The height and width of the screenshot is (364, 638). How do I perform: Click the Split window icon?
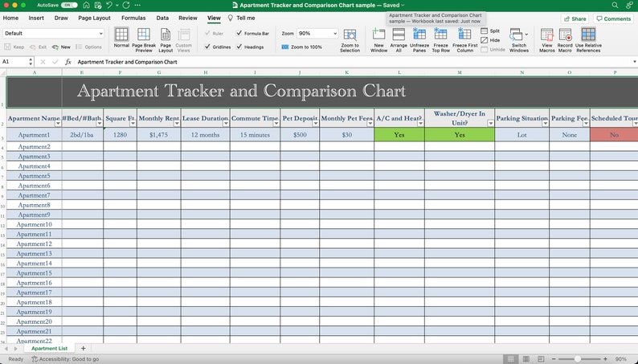pos(485,31)
